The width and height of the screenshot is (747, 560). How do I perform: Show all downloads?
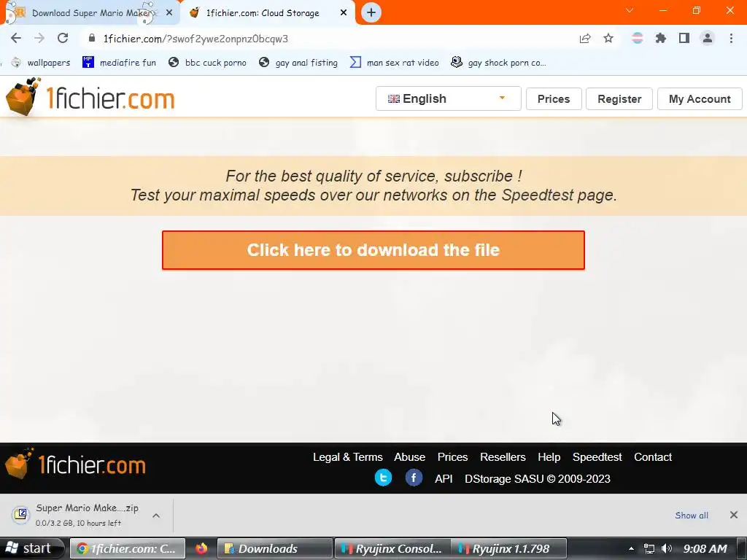[692, 516]
